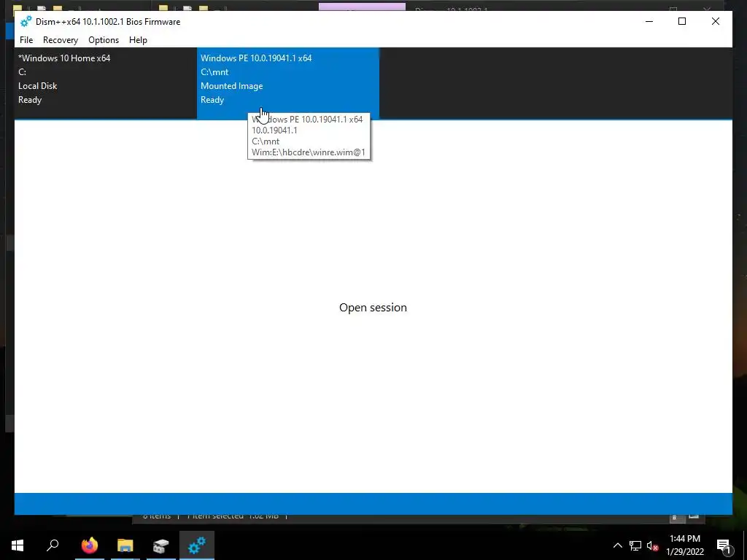The width and height of the screenshot is (747, 560).
Task: Open the Help menu
Action: [138, 40]
